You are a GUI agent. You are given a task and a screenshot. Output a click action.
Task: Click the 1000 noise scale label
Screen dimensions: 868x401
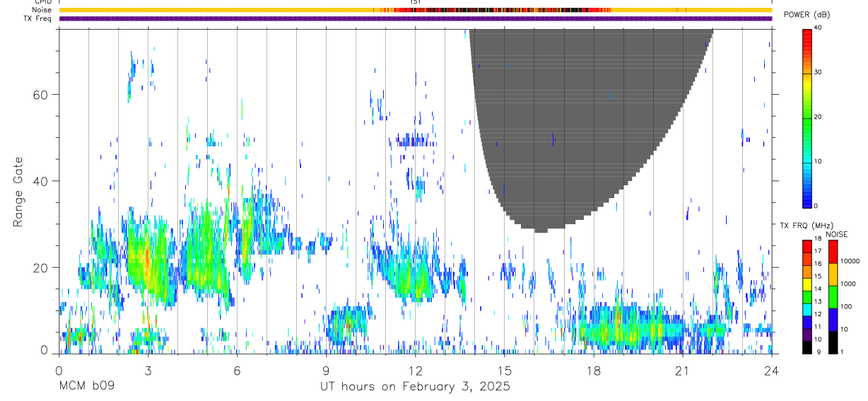tap(848, 284)
